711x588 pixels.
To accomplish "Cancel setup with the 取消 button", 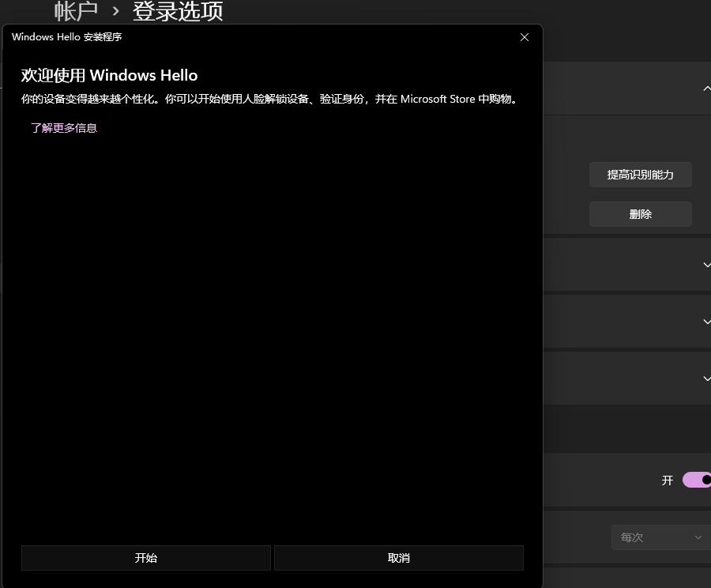I will pos(399,558).
